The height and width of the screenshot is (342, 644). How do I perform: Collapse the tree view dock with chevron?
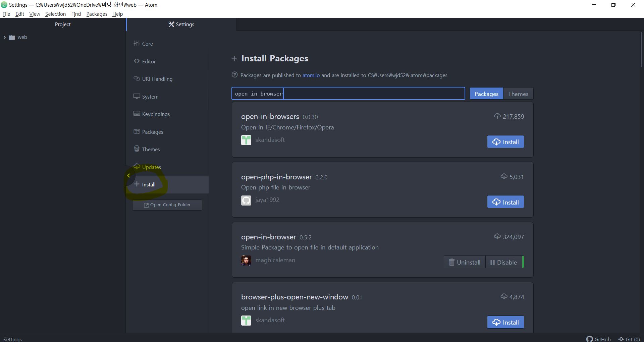point(128,175)
